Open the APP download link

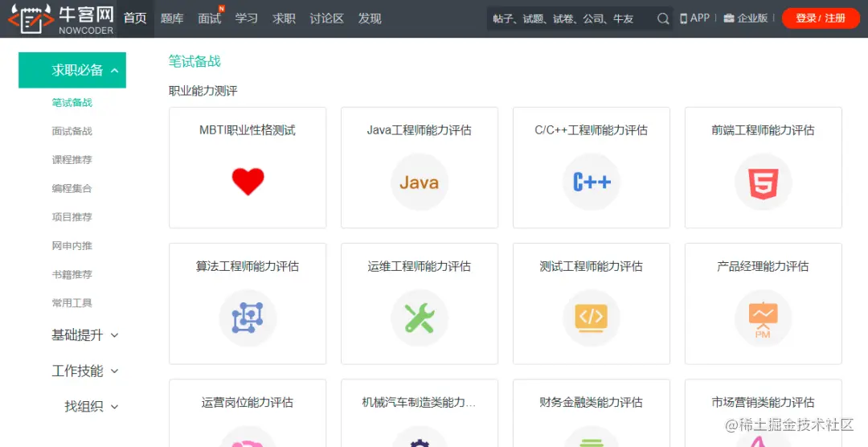pyautogui.click(x=694, y=18)
